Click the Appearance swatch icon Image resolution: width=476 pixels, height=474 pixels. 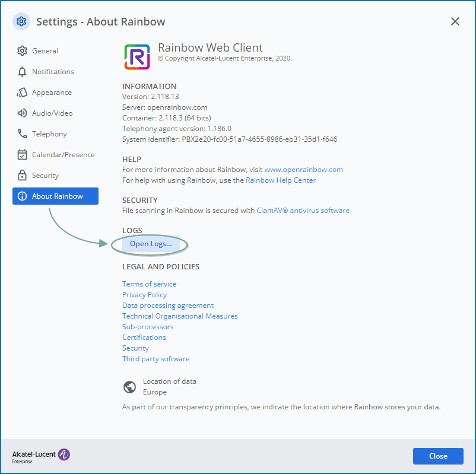click(23, 93)
